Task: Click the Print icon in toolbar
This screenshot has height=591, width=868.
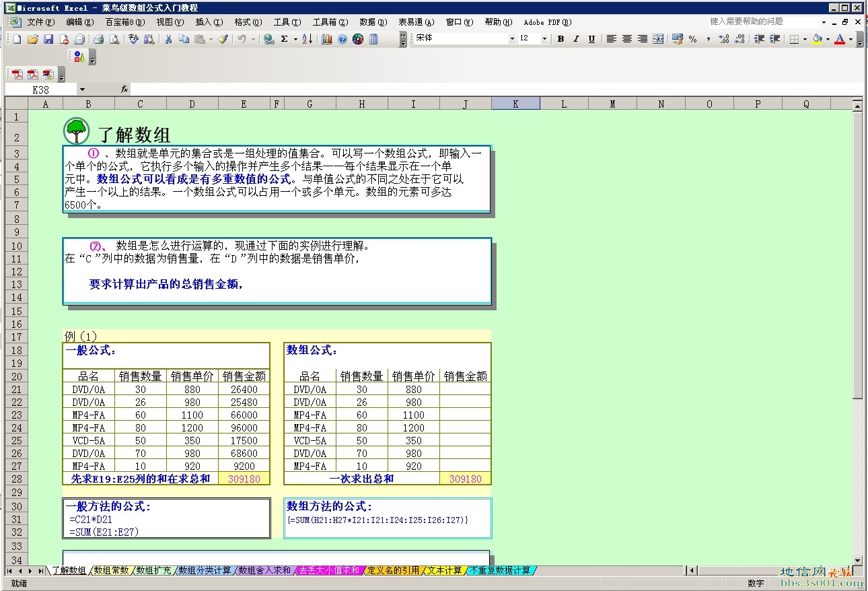Action: pos(98,39)
